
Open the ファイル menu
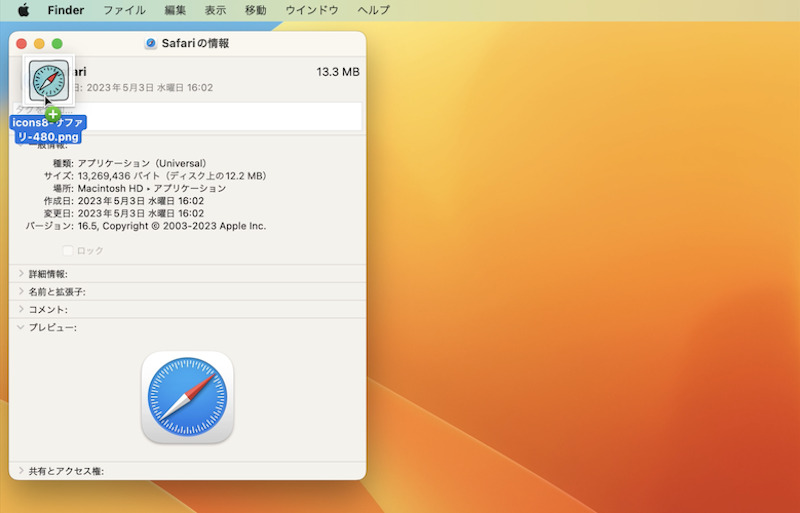124,10
